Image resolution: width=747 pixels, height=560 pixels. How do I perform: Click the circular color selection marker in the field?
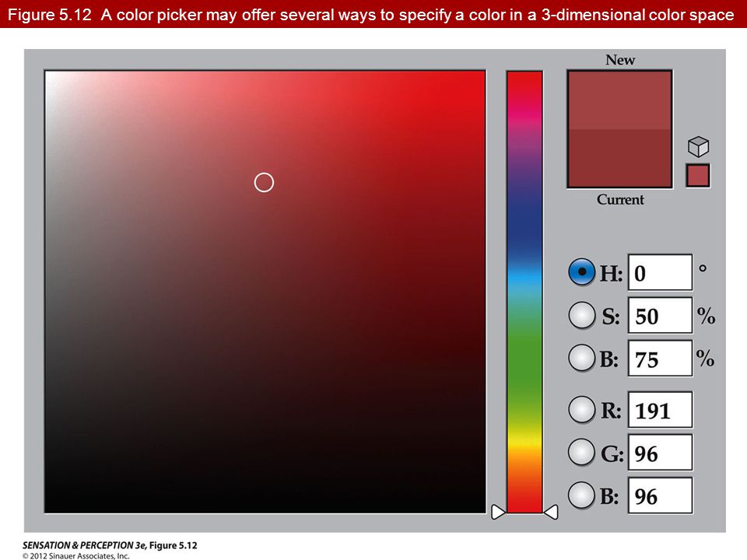264,182
